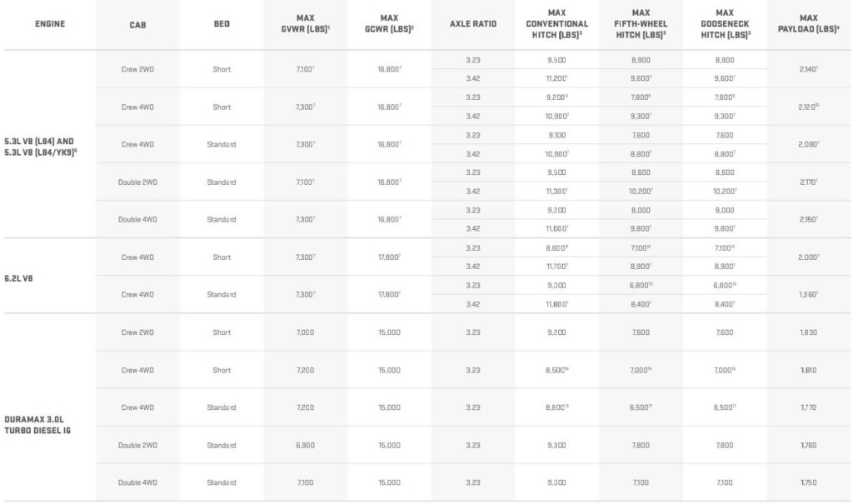
Task: Select the MAX PAYLOAD (LBS) column header
Action: tap(808, 23)
